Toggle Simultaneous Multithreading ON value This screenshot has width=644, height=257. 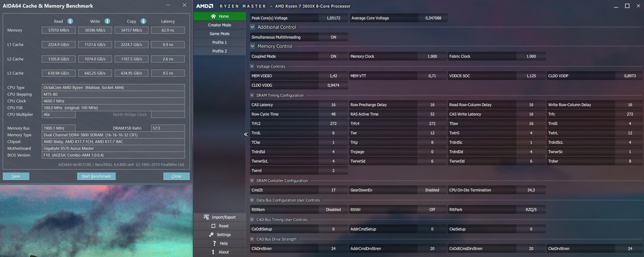[333, 37]
